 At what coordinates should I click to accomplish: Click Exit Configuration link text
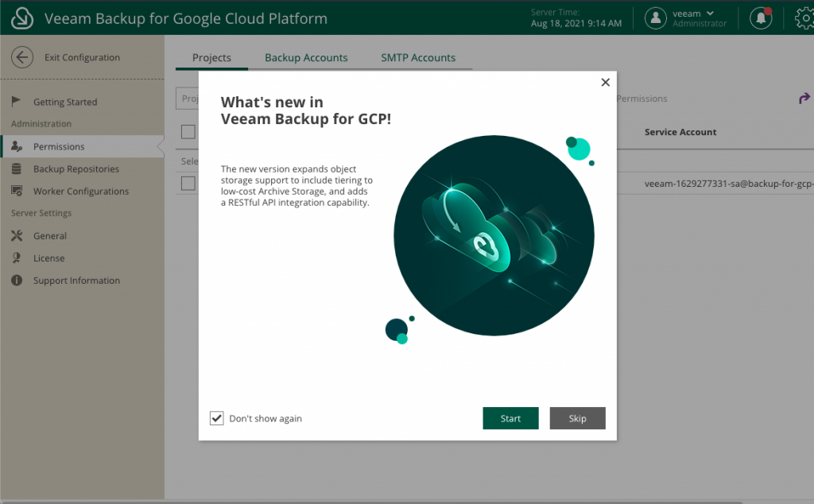point(82,57)
